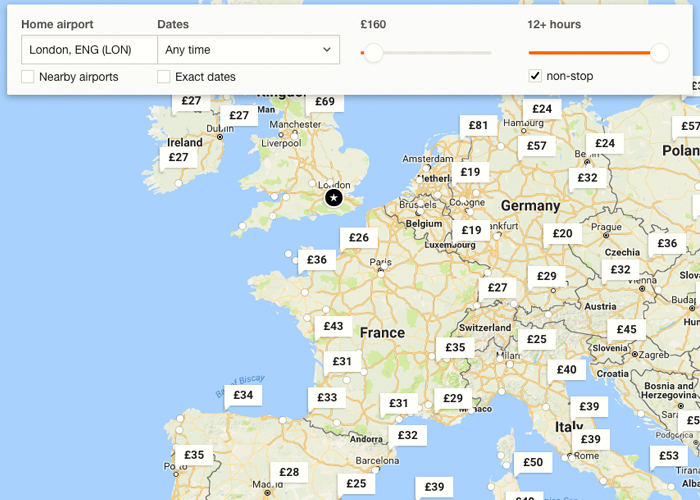Open the £69 fare marker over Scotland
Viewport: 700px width, 500px height.
325,101
